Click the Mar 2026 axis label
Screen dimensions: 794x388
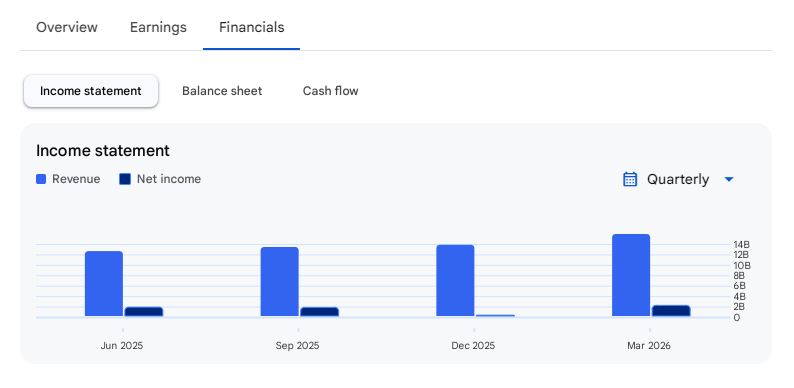[x=649, y=346]
